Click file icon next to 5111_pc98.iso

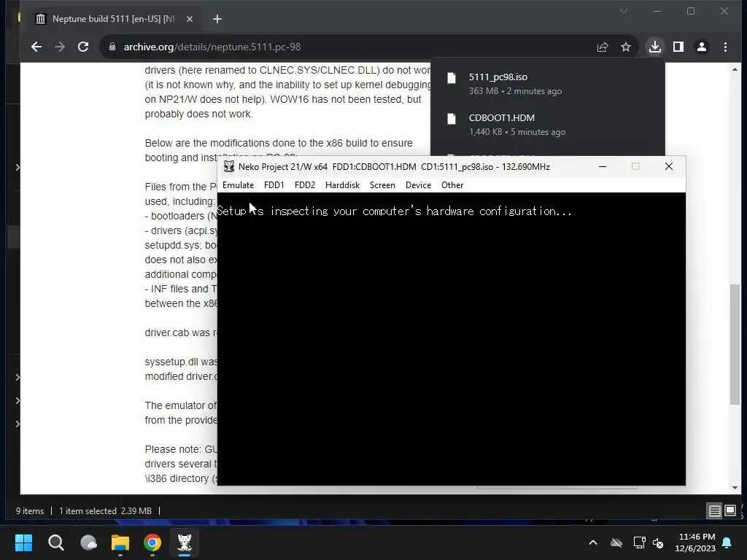(x=452, y=78)
